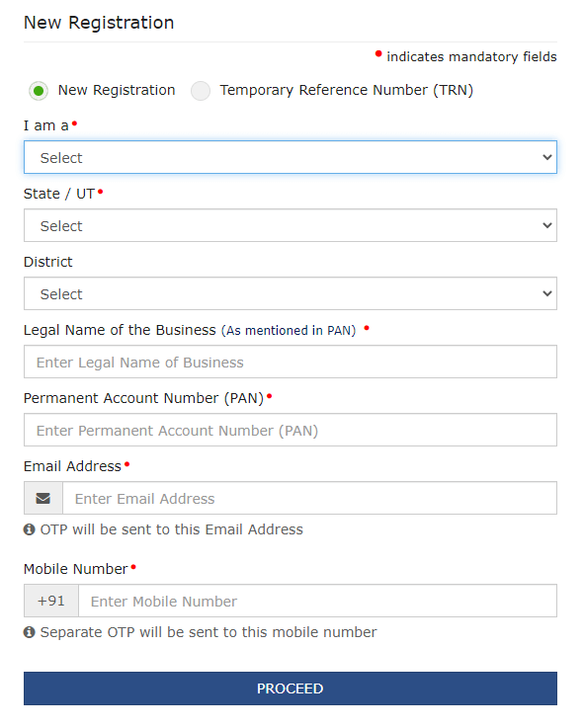584x728 pixels.
Task: Click the envelope icon beside Email Address
Action: [43, 498]
